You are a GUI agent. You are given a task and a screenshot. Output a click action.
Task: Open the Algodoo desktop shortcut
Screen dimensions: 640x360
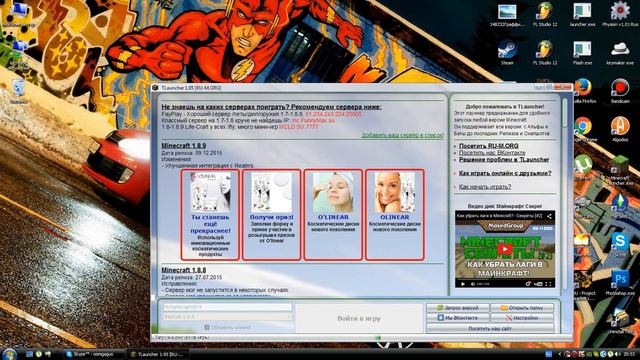620,128
